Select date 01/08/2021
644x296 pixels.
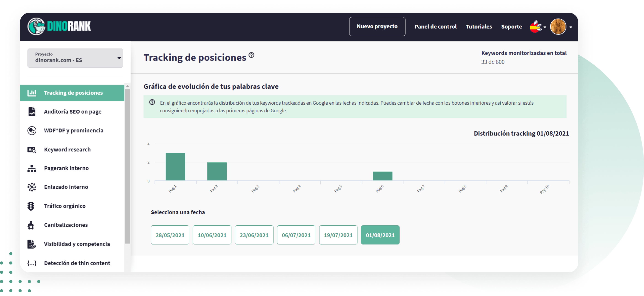pos(380,235)
